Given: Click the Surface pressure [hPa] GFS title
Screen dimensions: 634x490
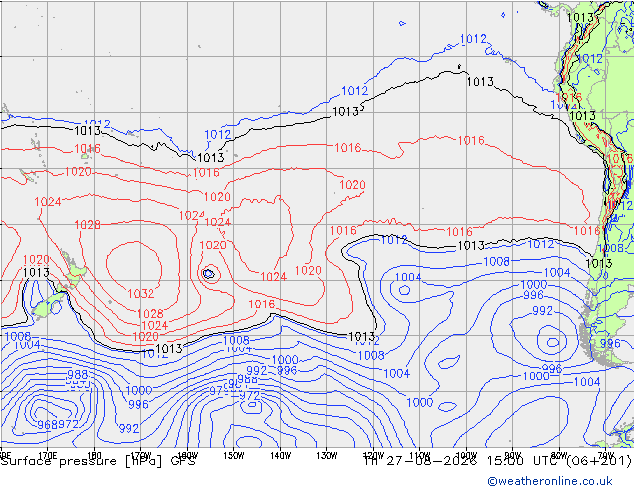Looking at the screenshot, I should (98, 461).
